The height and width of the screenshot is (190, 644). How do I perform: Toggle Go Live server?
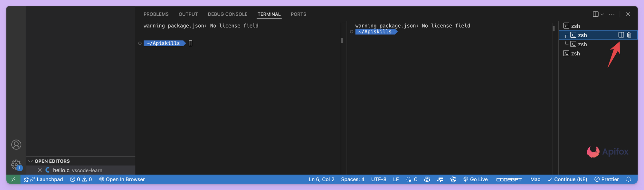tap(475, 179)
